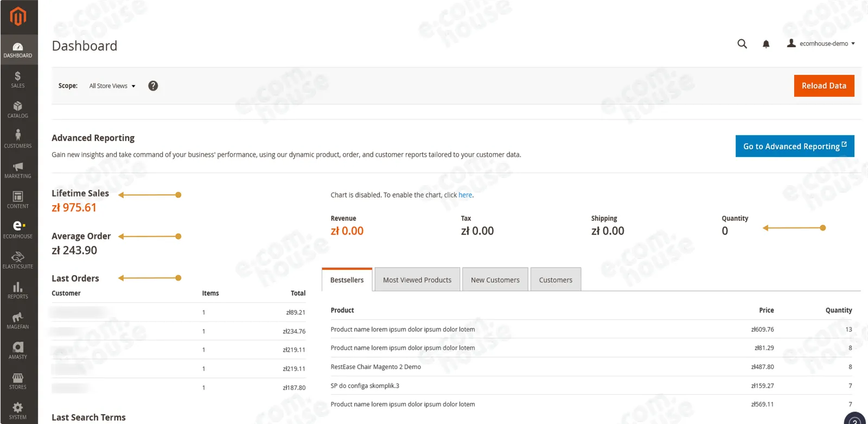This screenshot has height=424, width=868.
Task: Click the Revenue value zł 0.00
Action: (347, 231)
